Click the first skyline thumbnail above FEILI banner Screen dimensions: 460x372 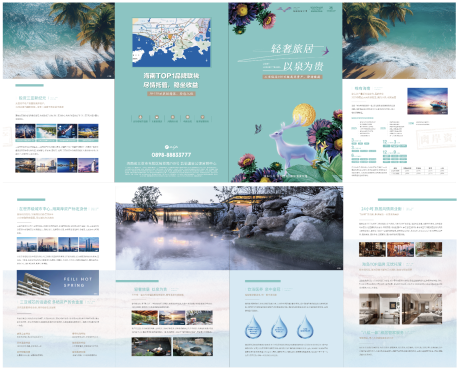pyautogui.click(x=27, y=245)
